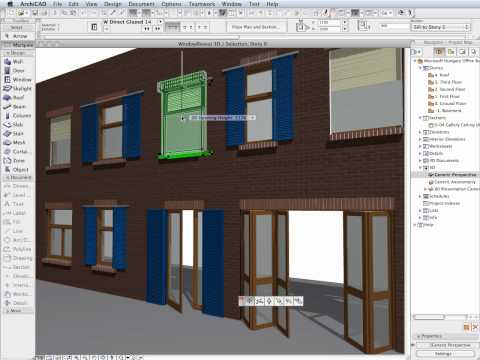Screen dimensions: 480x360
Task: Choose the Marquee tool
Action: 18,45
